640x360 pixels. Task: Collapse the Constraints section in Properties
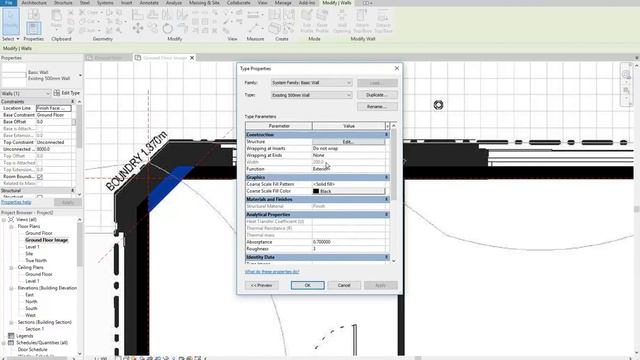[x=73, y=102]
